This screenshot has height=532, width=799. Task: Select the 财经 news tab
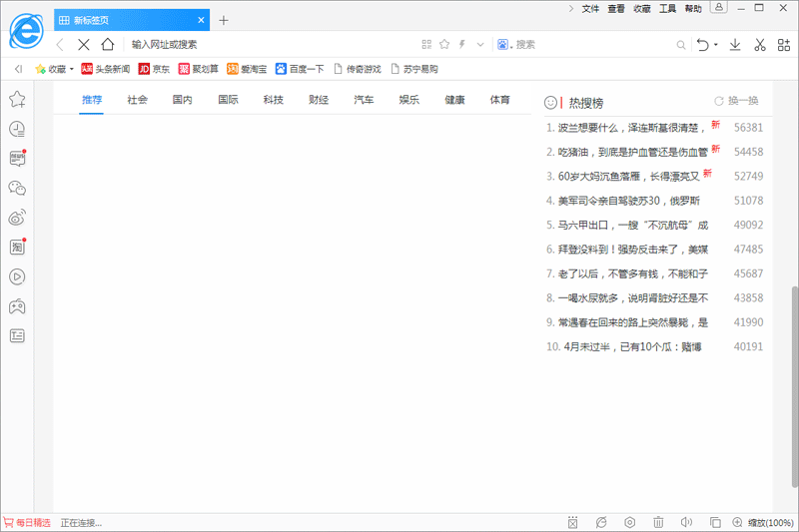click(319, 100)
